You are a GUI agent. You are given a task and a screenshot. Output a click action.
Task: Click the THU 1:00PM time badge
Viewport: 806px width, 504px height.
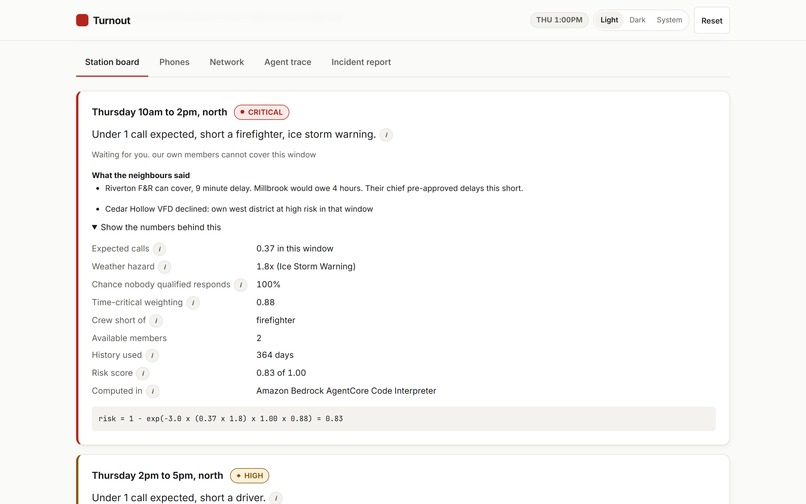(559, 20)
